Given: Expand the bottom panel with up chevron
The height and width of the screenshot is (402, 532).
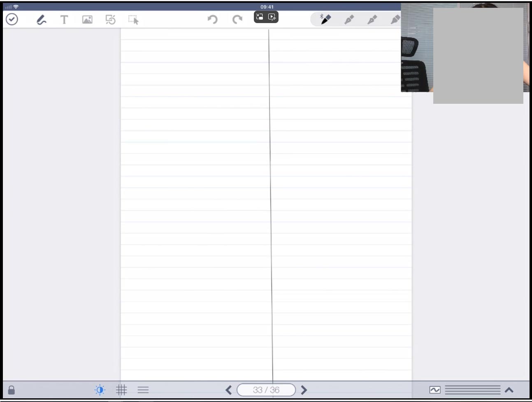Looking at the screenshot, I should [x=509, y=390].
